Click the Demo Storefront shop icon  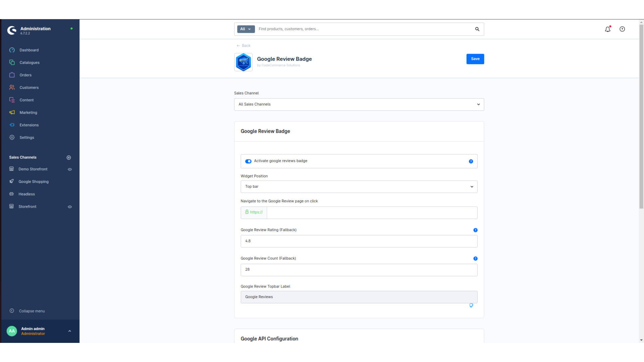click(11, 169)
